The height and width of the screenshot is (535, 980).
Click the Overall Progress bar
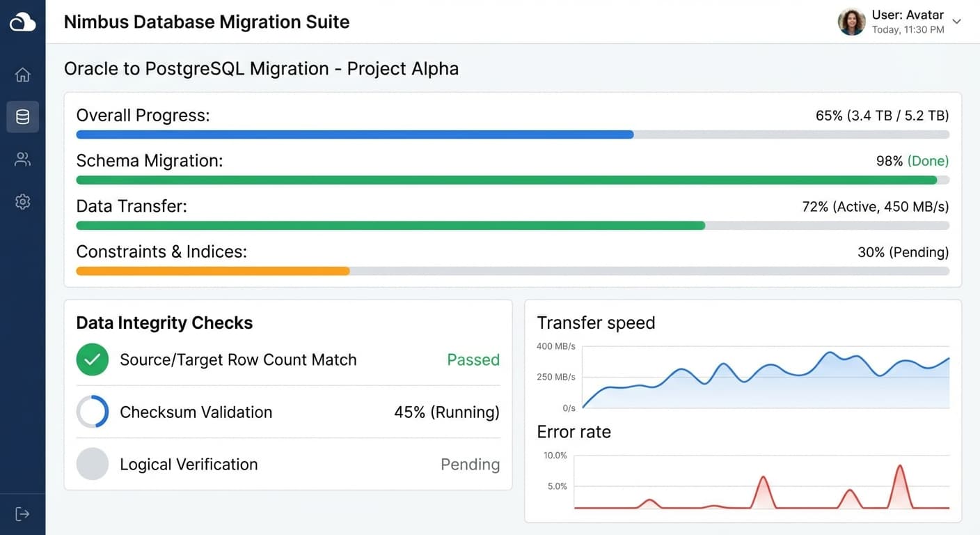512,134
